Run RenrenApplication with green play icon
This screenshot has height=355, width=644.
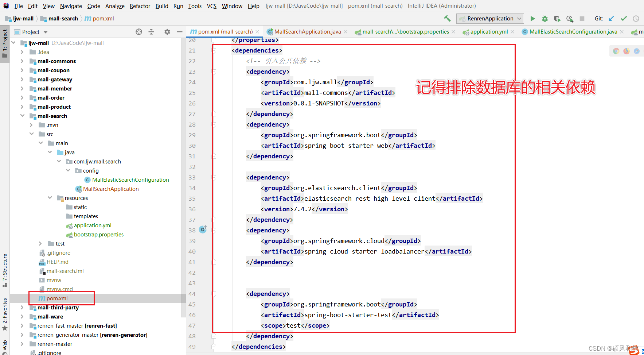pos(532,19)
